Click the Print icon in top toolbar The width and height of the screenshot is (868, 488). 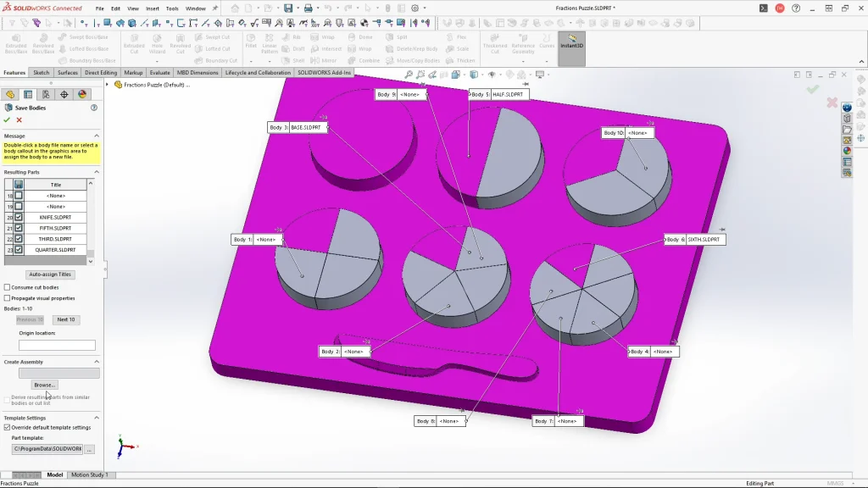(x=309, y=8)
